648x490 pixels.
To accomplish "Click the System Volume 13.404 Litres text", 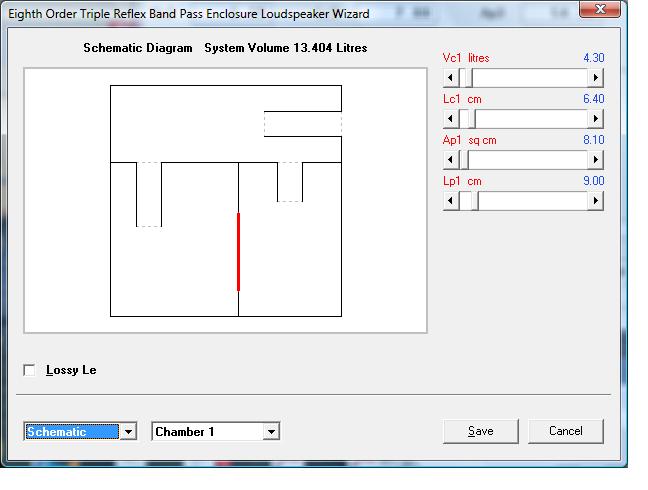I will pos(286,48).
